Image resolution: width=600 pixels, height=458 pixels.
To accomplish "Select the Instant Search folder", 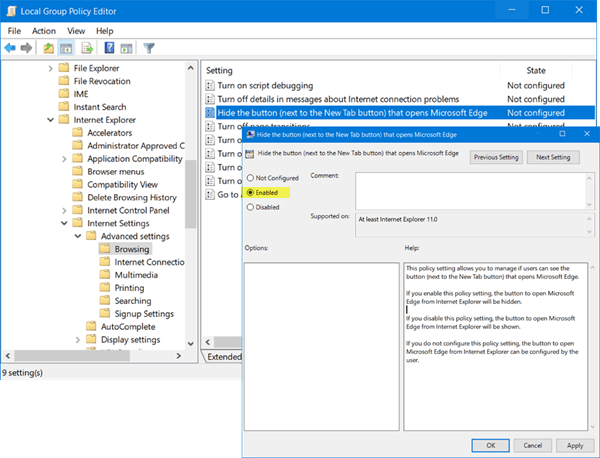I will pos(99,107).
